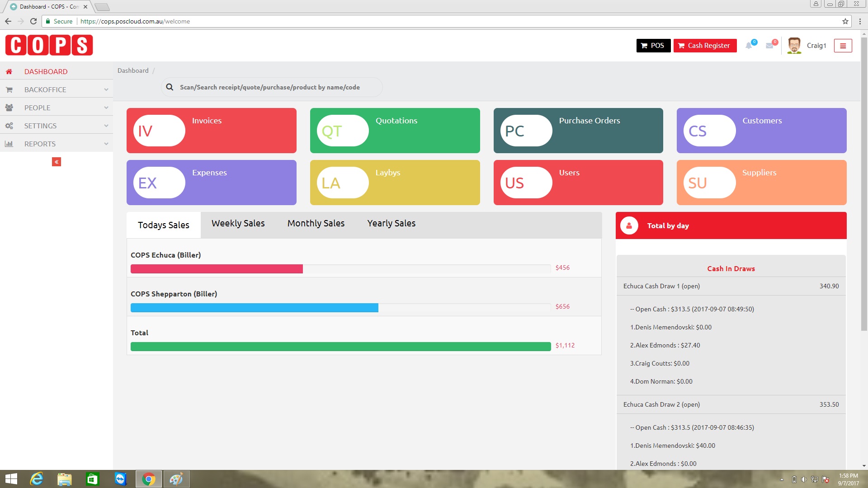Bookmark page with star icon

pos(845,21)
